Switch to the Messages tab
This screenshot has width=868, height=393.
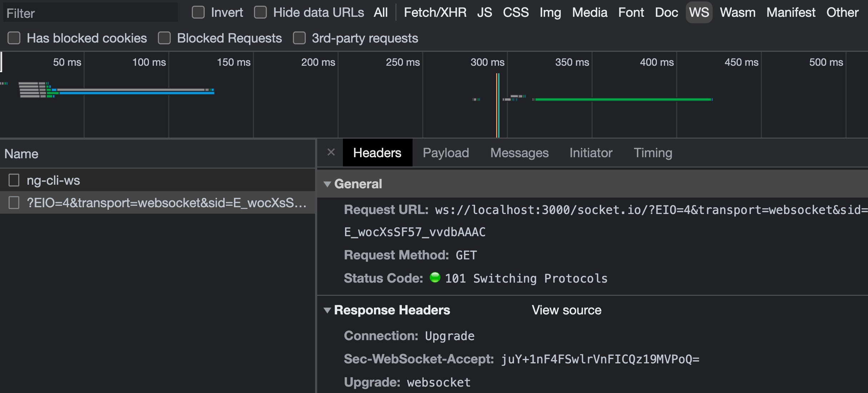(x=519, y=153)
